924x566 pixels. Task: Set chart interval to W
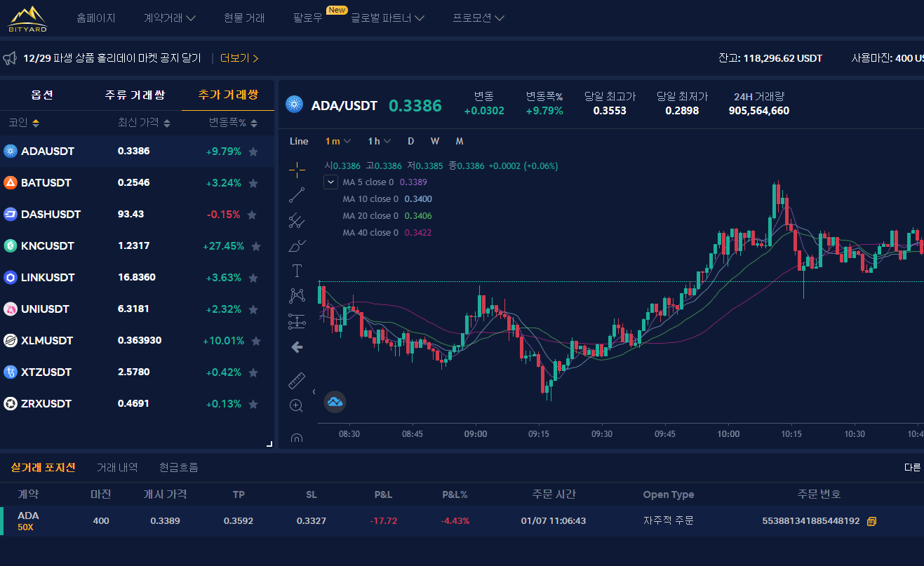435,141
